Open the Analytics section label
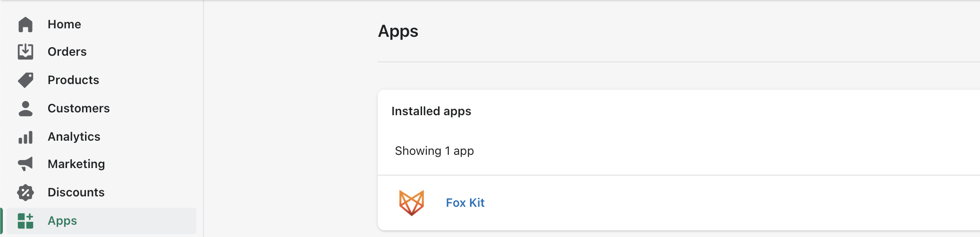 pyautogui.click(x=74, y=136)
